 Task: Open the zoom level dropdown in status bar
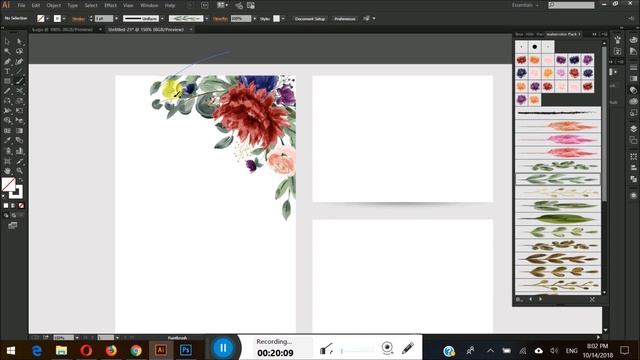point(77,338)
